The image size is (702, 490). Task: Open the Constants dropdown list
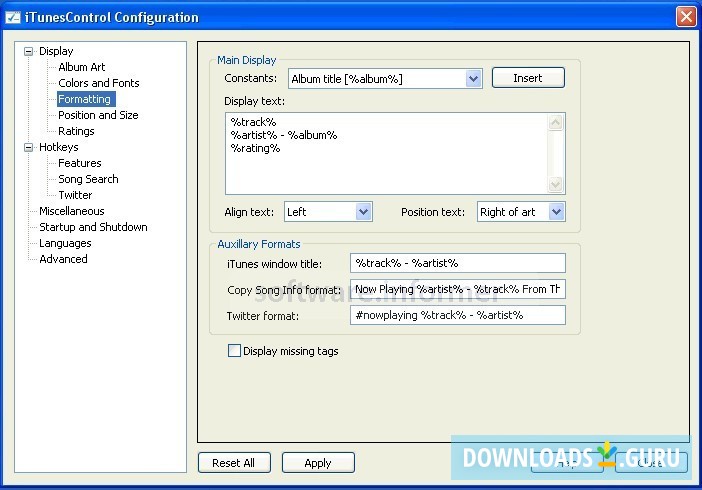[x=473, y=79]
